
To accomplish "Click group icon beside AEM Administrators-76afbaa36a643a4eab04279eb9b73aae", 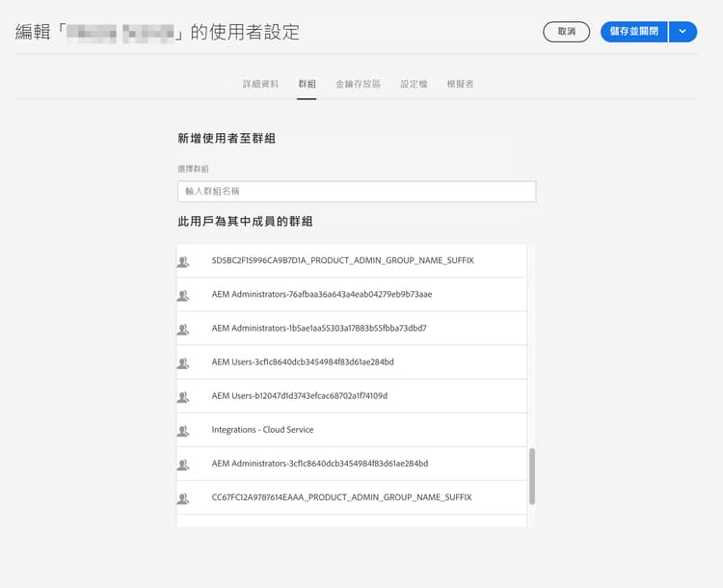I will [183, 296].
